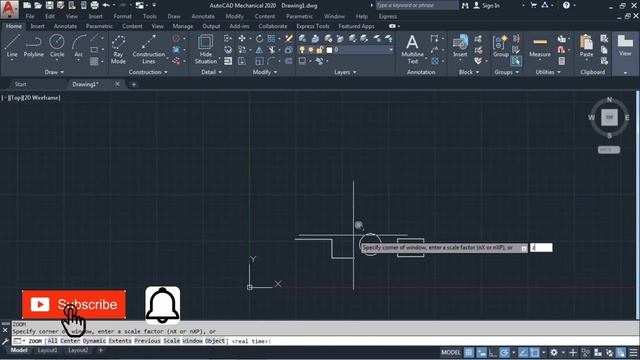Choose Extents option in command line
Viewport: 640px width, 360px height.
pyautogui.click(x=120, y=341)
